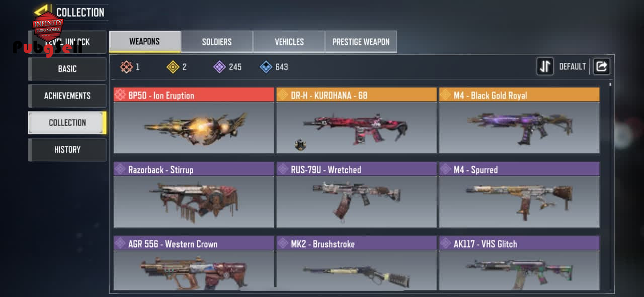Select Razorback Stirrup weapon card

(194, 194)
